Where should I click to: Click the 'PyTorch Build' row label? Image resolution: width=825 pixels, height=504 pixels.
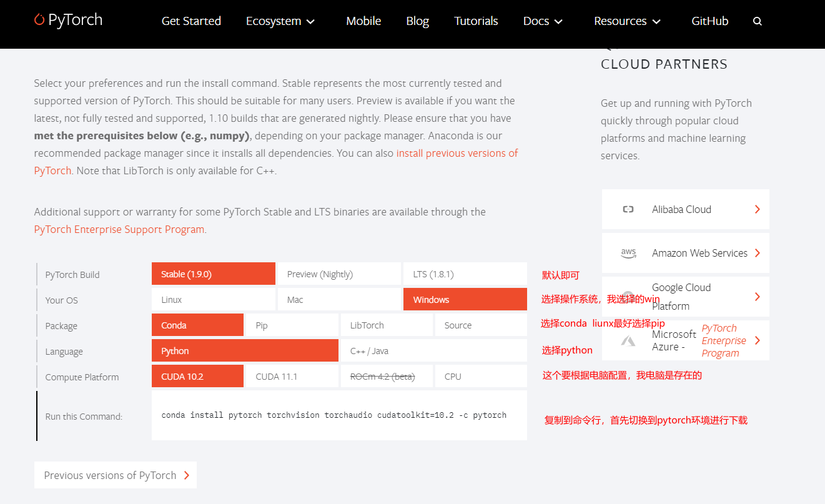pos(72,275)
